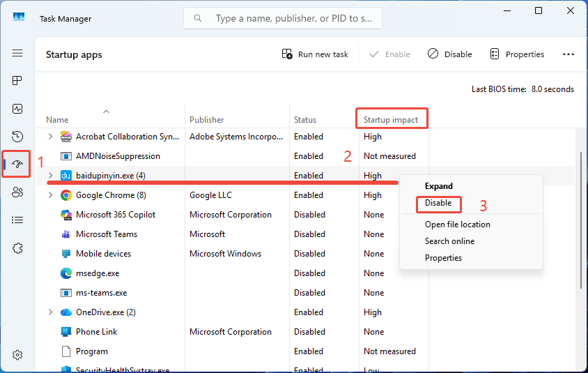Click the vertical scrollbar of the list
Viewport: 588px width, 373px height.
[581, 220]
